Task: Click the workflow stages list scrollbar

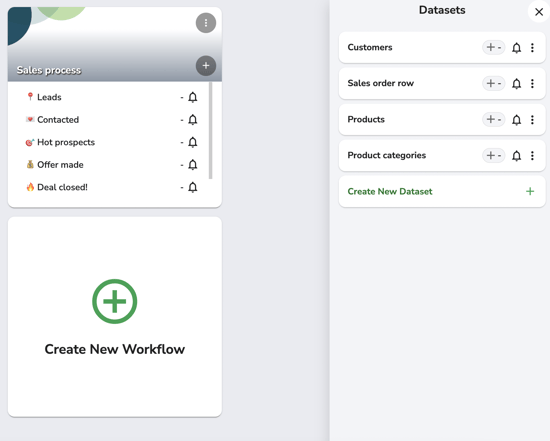Action: coord(210,131)
